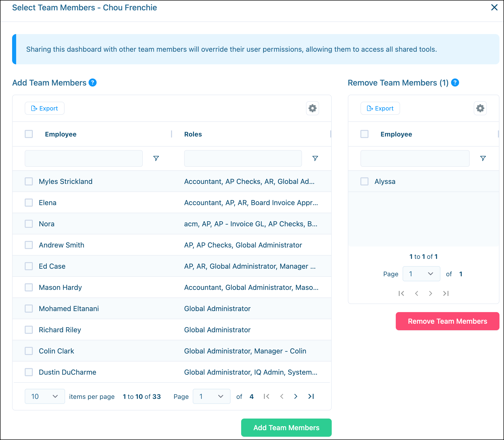Check the Elena checkbox
Viewport: 504px width, 440px height.
[x=29, y=202]
